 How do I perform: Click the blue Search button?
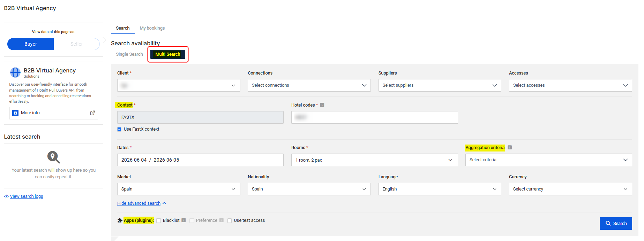(x=616, y=224)
